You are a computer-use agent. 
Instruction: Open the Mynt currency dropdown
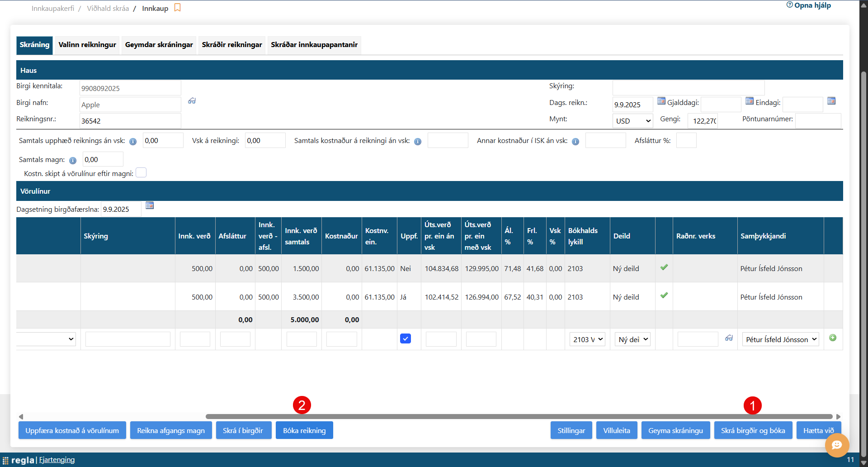tap(632, 121)
